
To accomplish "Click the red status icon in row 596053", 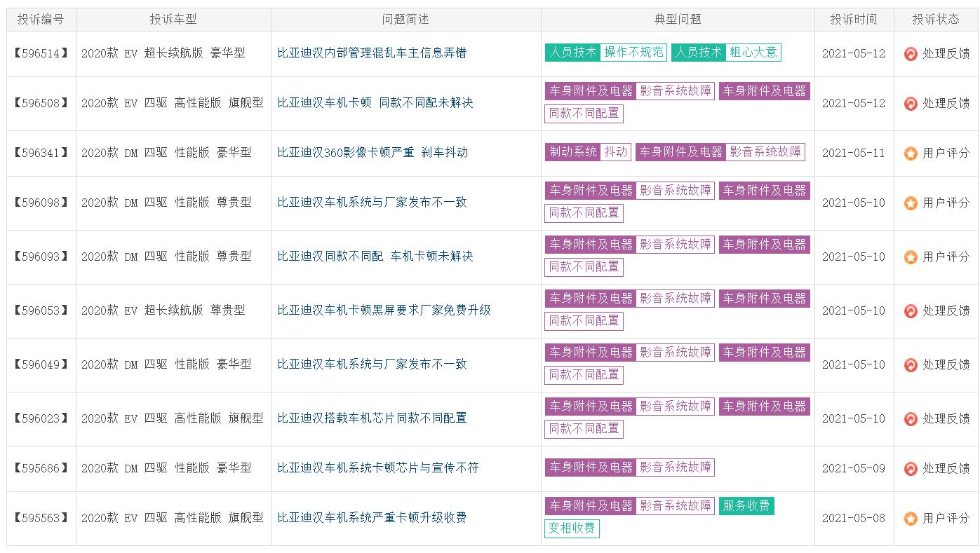I will tap(911, 311).
